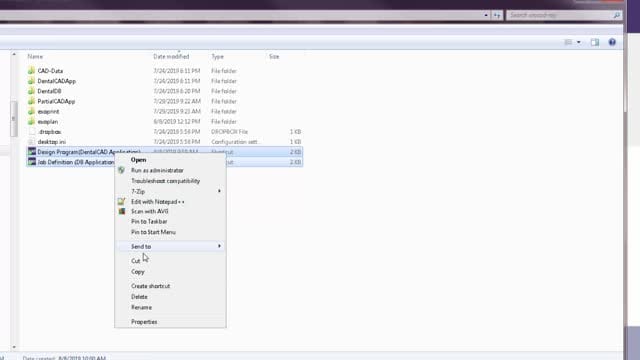640x360 pixels.
Task: Click in the Search field
Action: coord(559,15)
